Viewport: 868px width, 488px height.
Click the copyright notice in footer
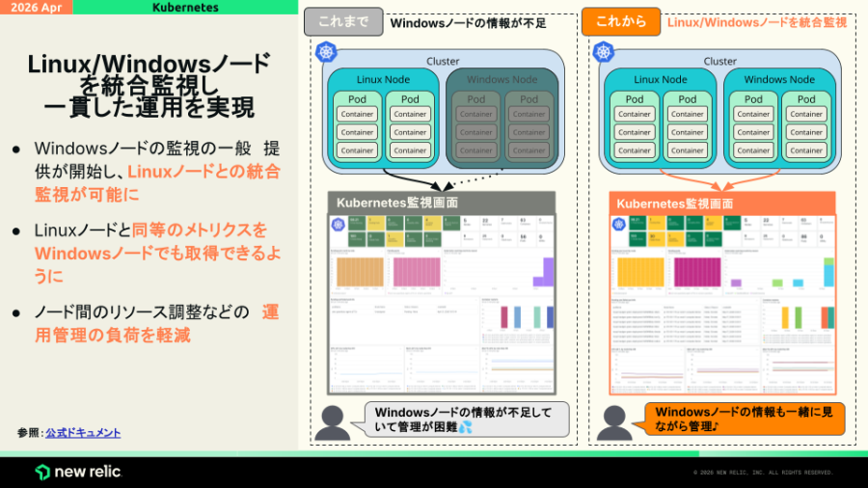tap(763, 473)
